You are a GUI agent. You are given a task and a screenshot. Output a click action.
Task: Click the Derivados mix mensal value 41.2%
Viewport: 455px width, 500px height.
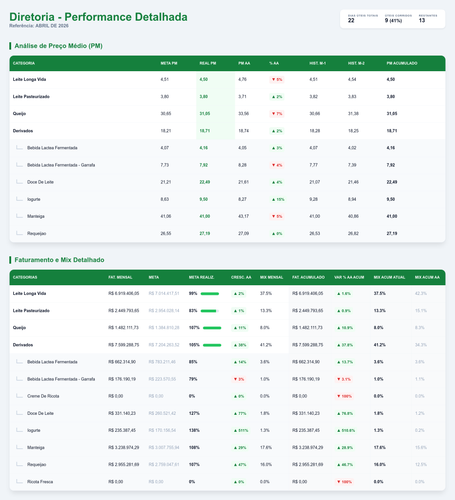[266, 345]
